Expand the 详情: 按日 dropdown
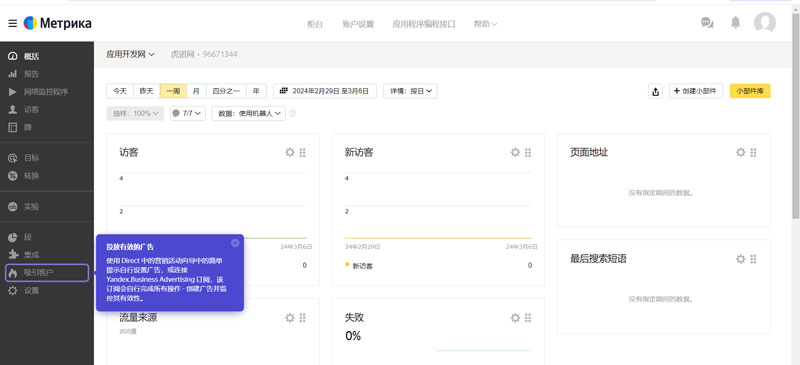Viewport: 800px width, 365px height. [410, 91]
